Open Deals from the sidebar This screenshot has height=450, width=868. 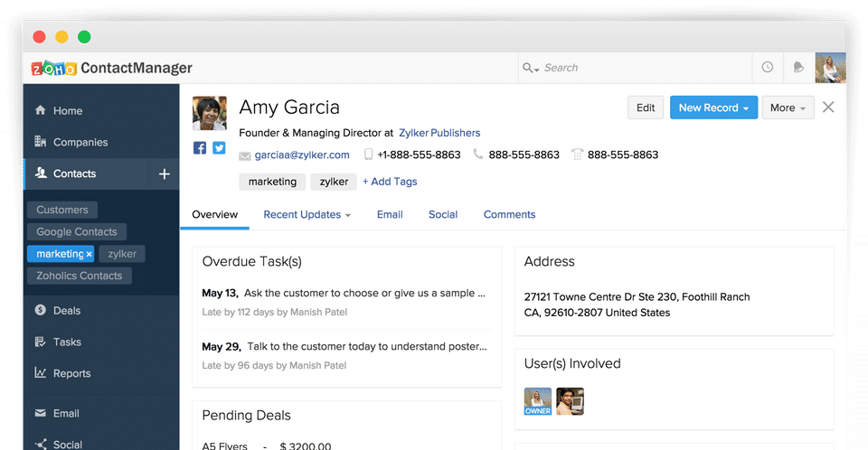pos(66,310)
